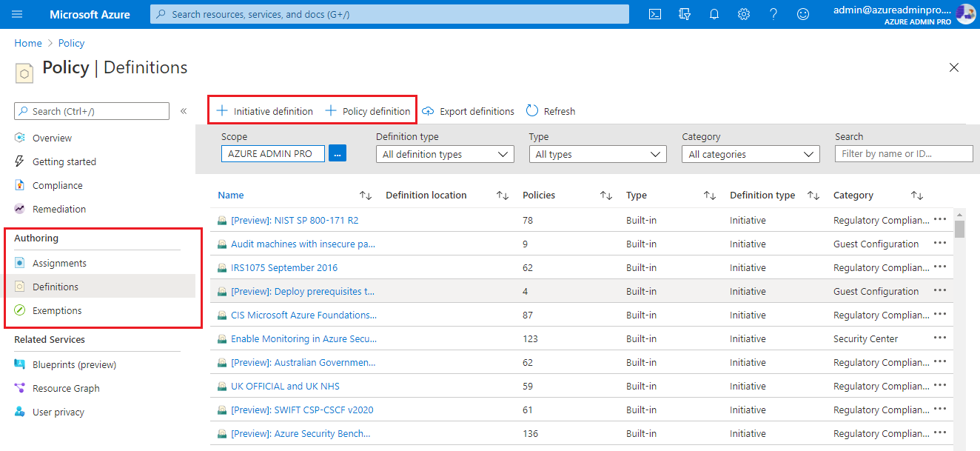
Task: Sort by Definition location arrows
Action: point(503,196)
